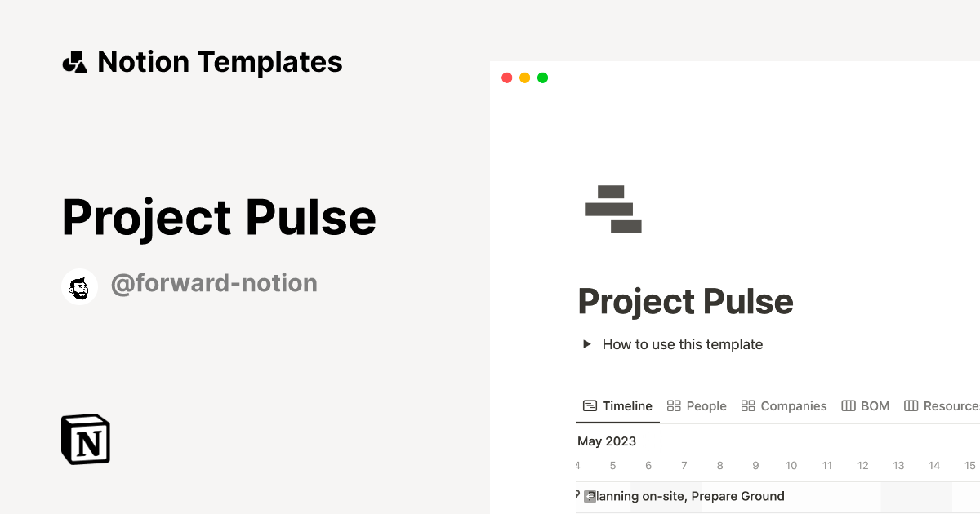Open the @forward-notion creator profile
Viewport: 980px width, 514px height.
pos(215,283)
